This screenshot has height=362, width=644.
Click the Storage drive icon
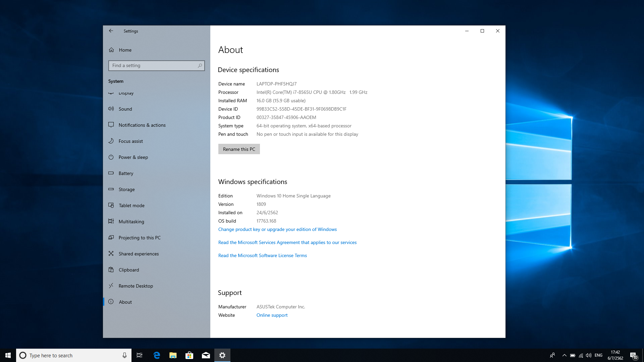pyautogui.click(x=111, y=189)
